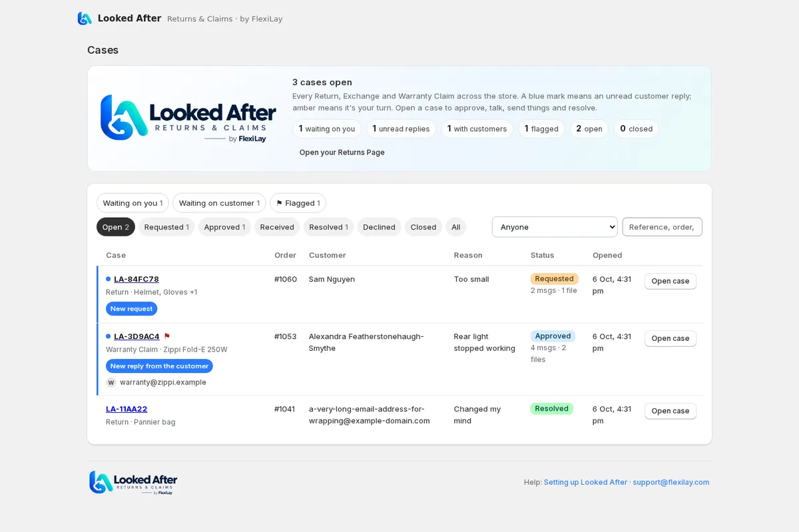Click the 1 with customers summary pill
This screenshot has height=532, width=799.
pos(477,129)
